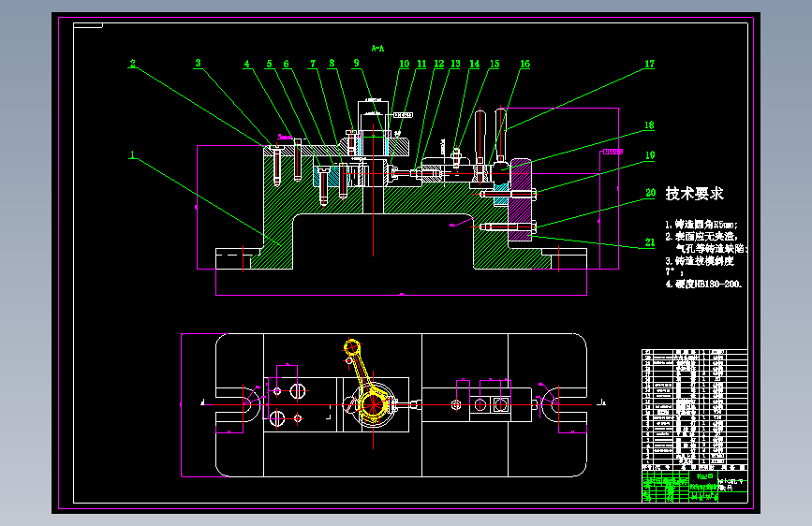Select the parts list table
This screenshot has height=526, width=812.
(x=694, y=407)
